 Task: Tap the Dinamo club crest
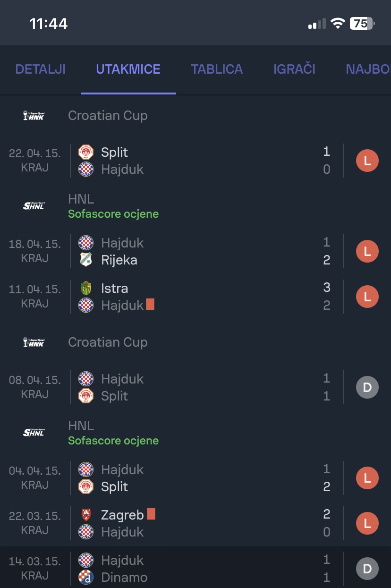86,577
